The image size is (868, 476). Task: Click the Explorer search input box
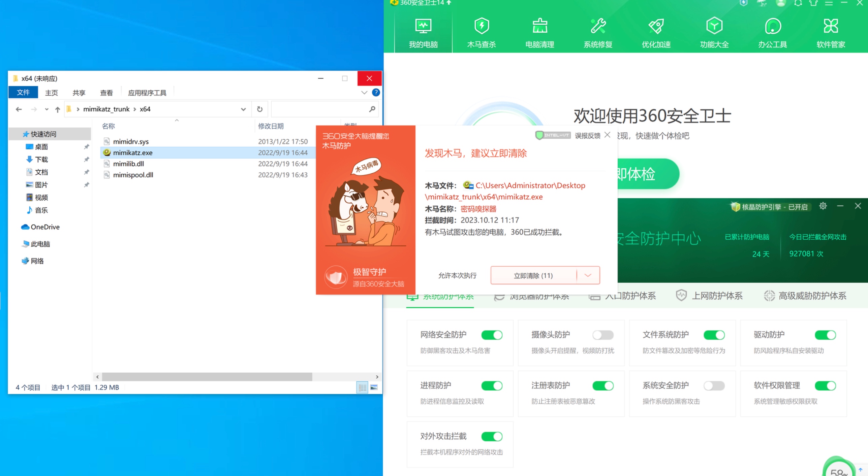point(319,109)
